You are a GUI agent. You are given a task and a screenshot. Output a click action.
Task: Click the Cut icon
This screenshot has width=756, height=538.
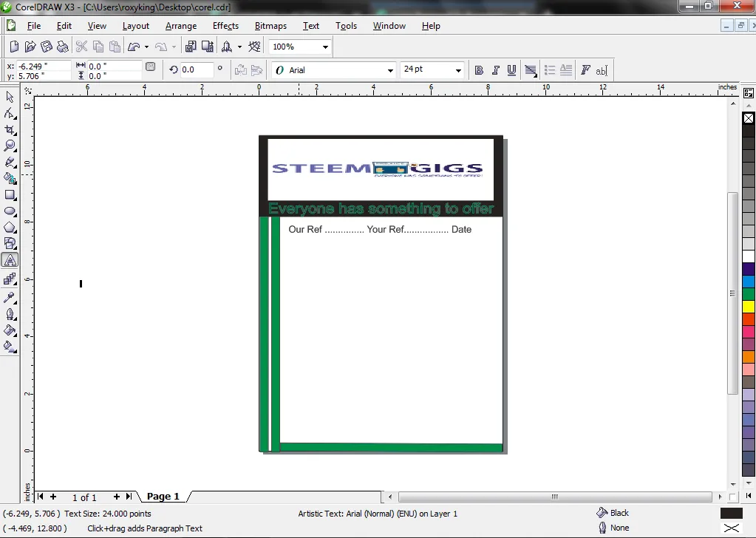pos(81,47)
